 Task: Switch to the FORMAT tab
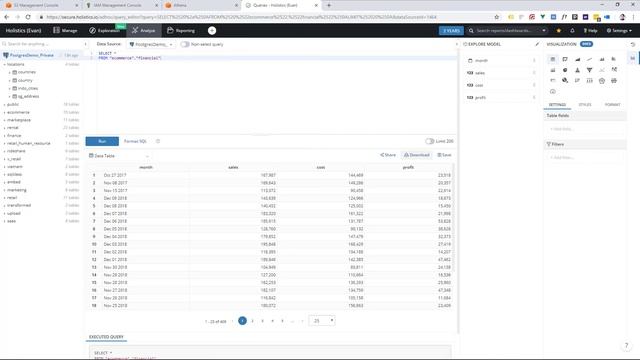point(612,105)
